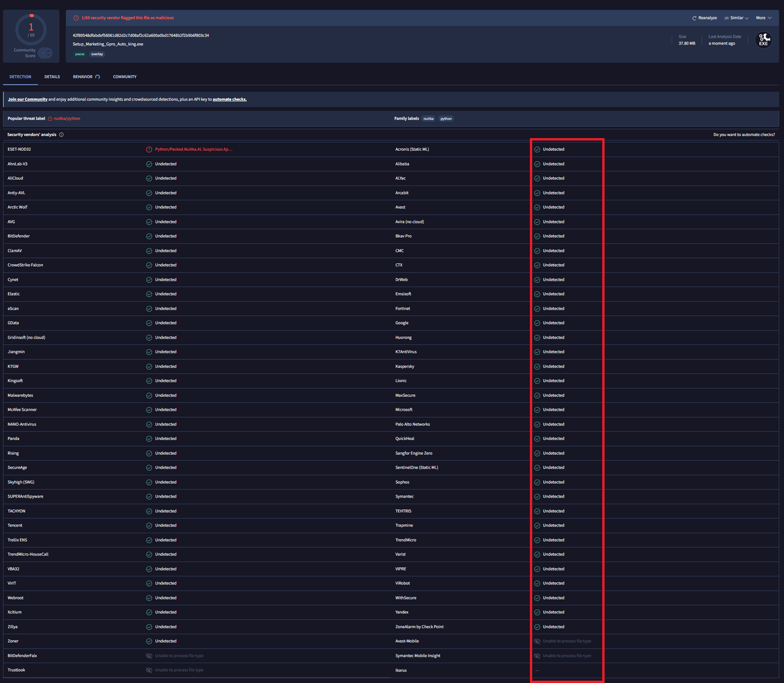Screen dimensions: 784x683
Task: Click the check icon in ClamAV row
Action: click(149, 251)
